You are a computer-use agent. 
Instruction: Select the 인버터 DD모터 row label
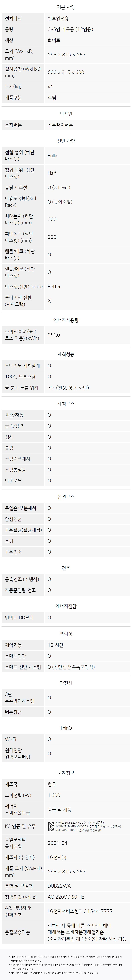[x=19, y=617]
